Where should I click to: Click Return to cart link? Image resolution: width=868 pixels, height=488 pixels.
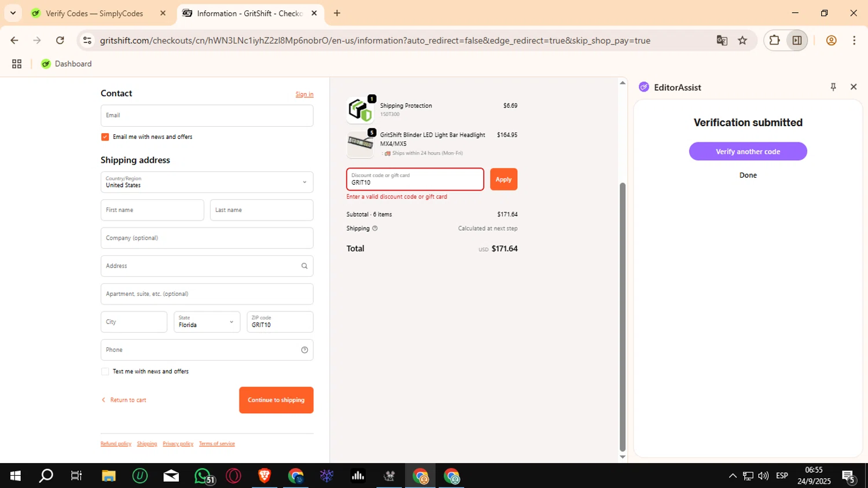(x=124, y=400)
